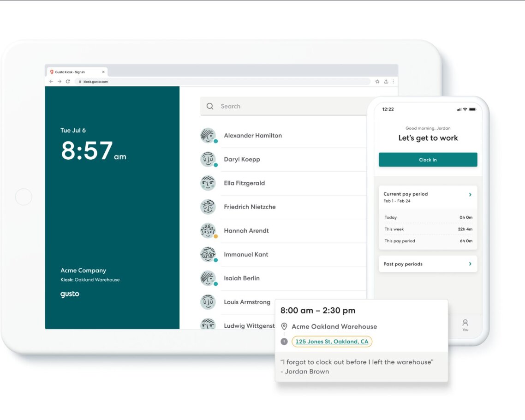The width and height of the screenshot is (525, 420).
Task: Expand Current pay period chevron
Action: [470, 195]
